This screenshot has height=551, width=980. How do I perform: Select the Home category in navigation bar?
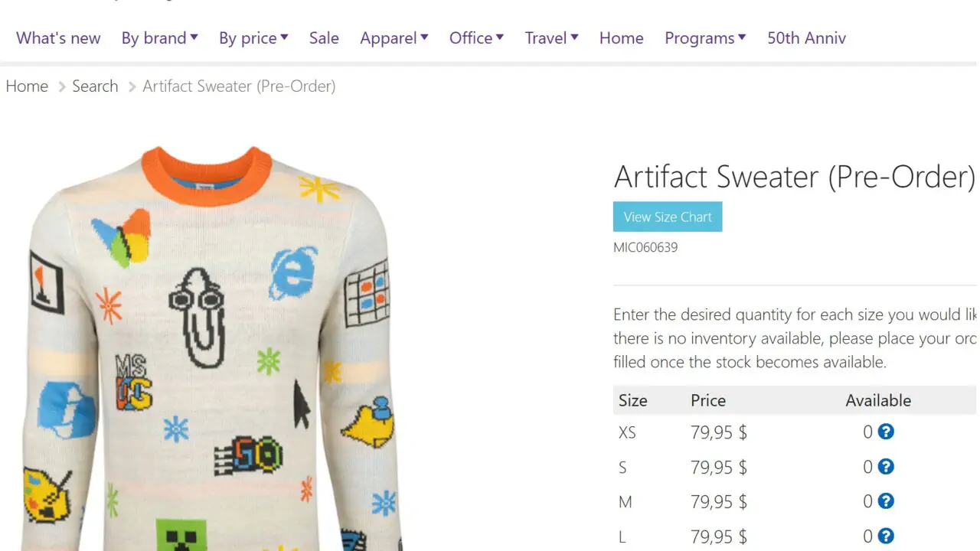(x=621, y=38)
